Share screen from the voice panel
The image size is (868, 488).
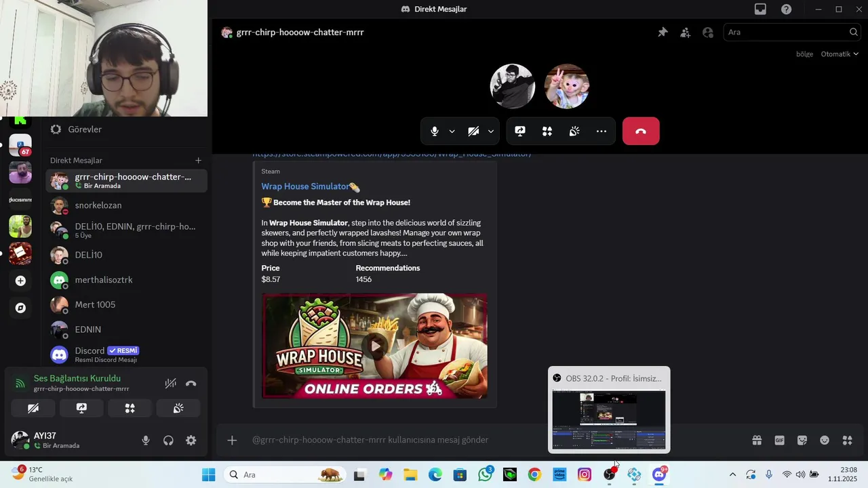81,408
